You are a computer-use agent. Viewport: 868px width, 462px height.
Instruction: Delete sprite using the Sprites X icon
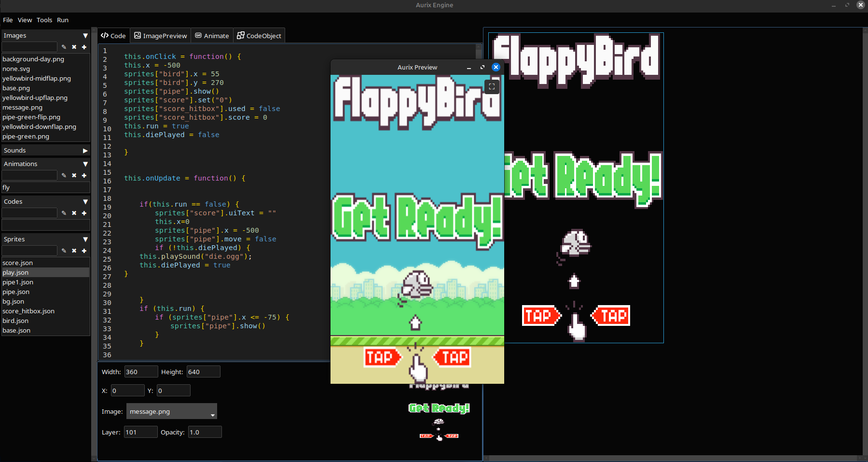click(74, 251)
